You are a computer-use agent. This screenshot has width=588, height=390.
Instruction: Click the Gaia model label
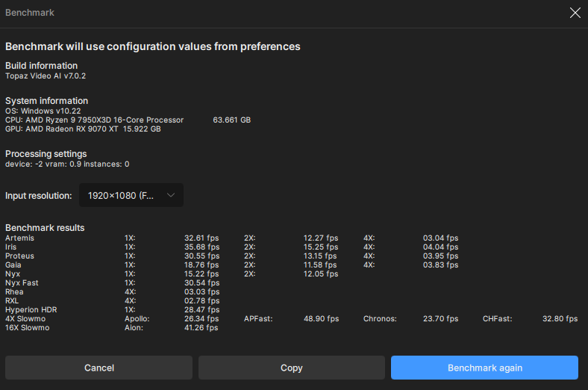click(13, 265)
